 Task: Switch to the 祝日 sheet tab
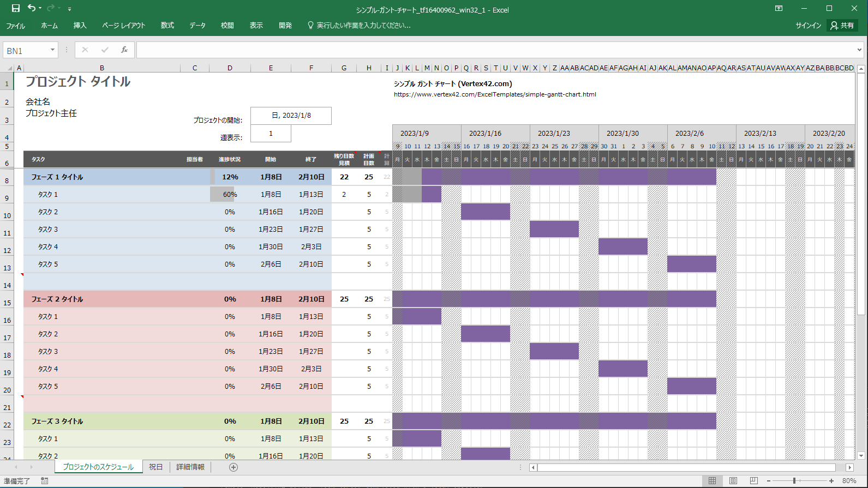[x=156, y=467]
